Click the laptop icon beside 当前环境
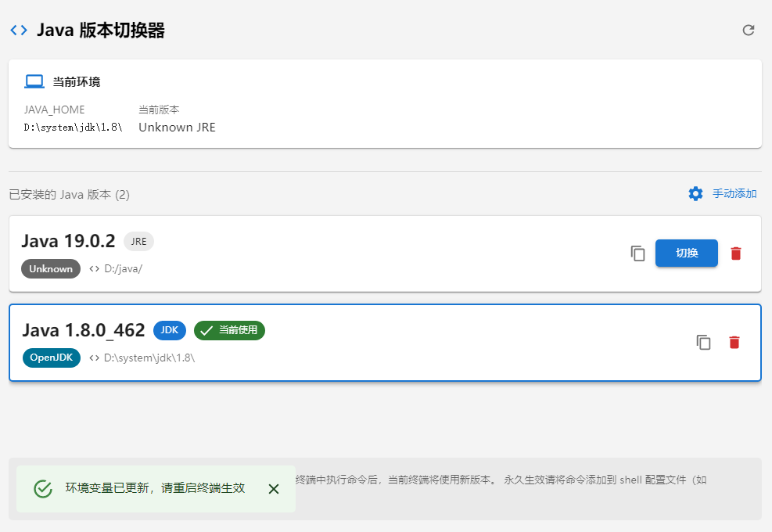The width and height of the screenshot is (772, 532). pyautogui.click(x=34, y=81)
